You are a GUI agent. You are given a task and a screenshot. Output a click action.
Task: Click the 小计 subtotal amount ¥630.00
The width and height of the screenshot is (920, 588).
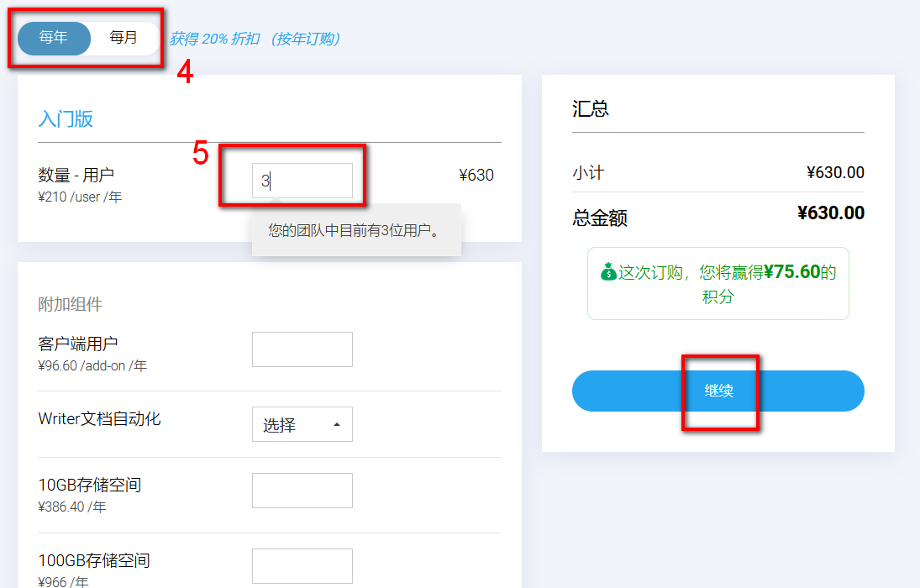pos(834,173)
